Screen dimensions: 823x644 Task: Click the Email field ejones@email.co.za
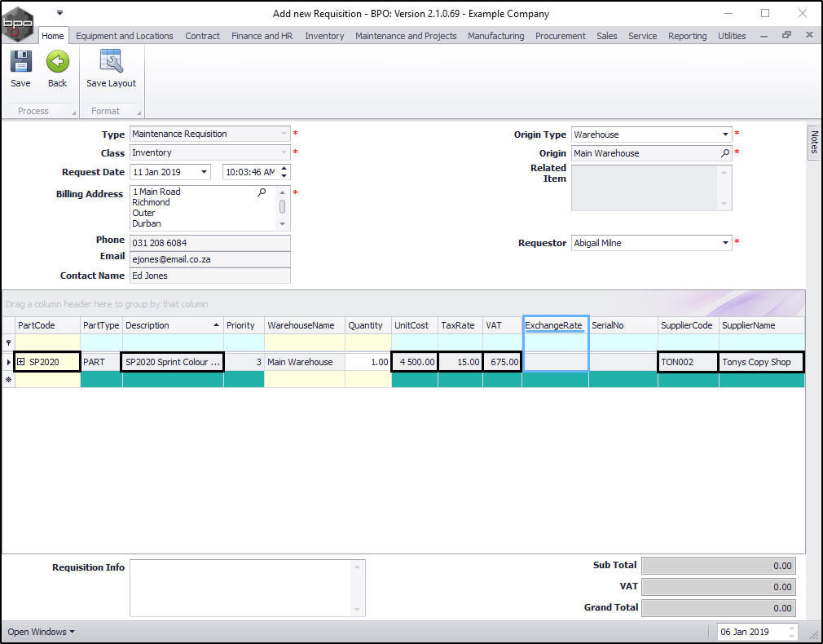click(x=210, y=259)
